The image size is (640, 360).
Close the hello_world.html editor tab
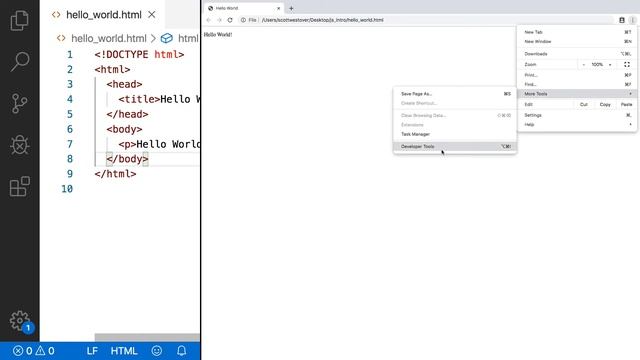pyautogui.click(x=152, y=15)
